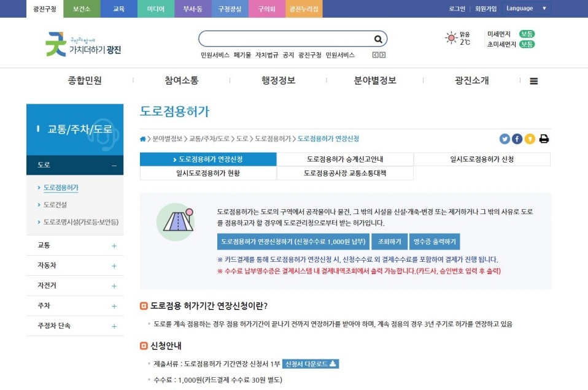Select the 부서·동 top tab
The width and height of the screenshot is (588, 390).
193,9
